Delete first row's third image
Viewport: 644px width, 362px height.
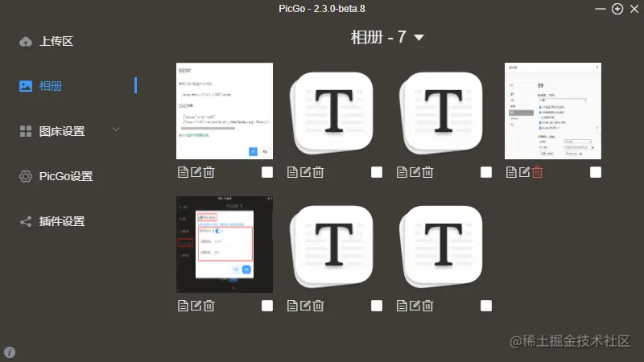coord(428,172)
